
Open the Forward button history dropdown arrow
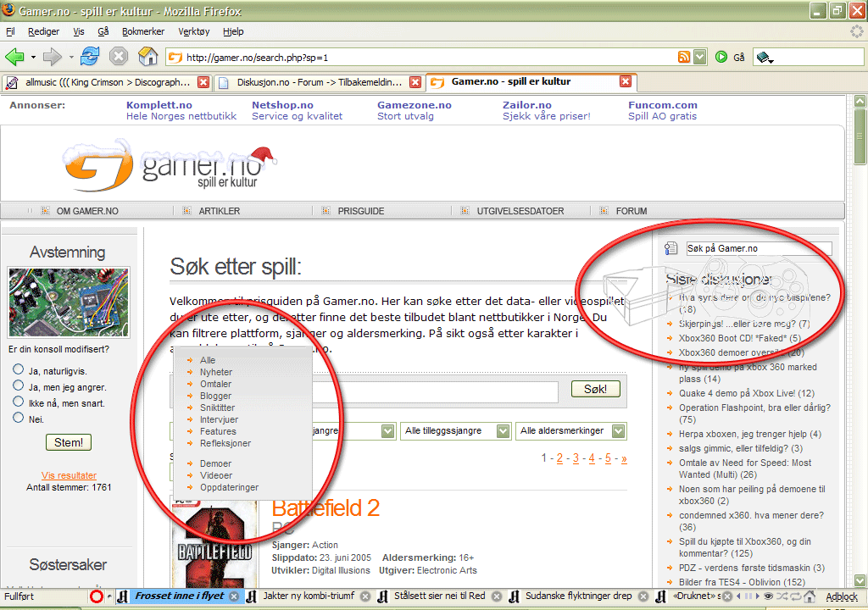[x=71, y=57]
